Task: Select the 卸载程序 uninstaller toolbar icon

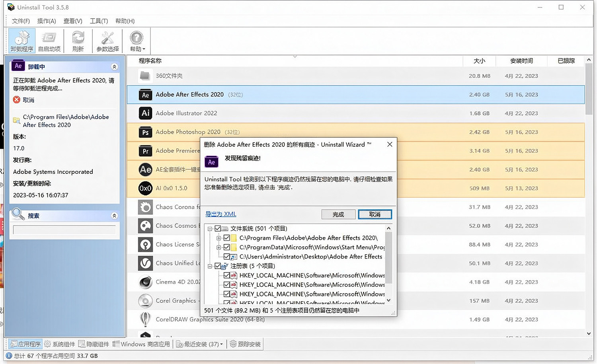Action: click(22, 41)
